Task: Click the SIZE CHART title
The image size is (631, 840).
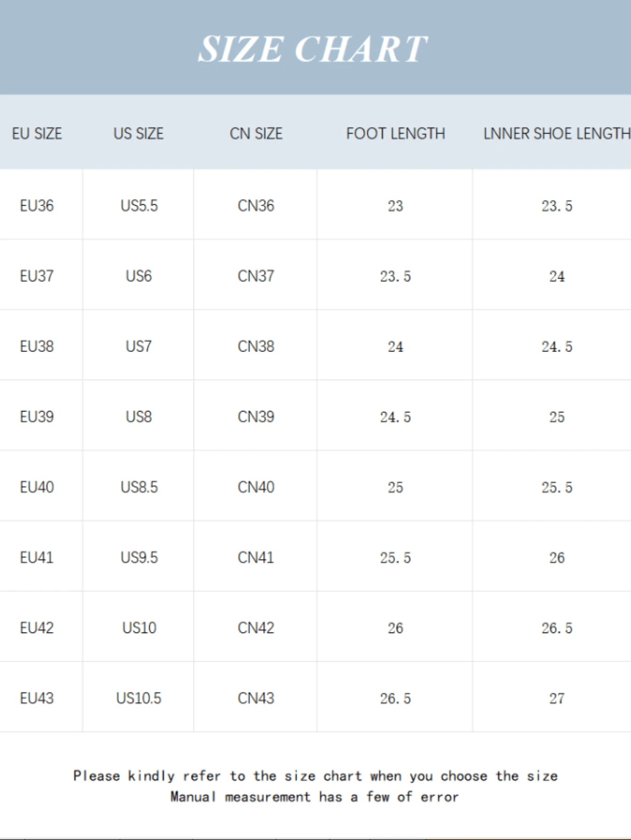Action: click(x=313, y=49)
